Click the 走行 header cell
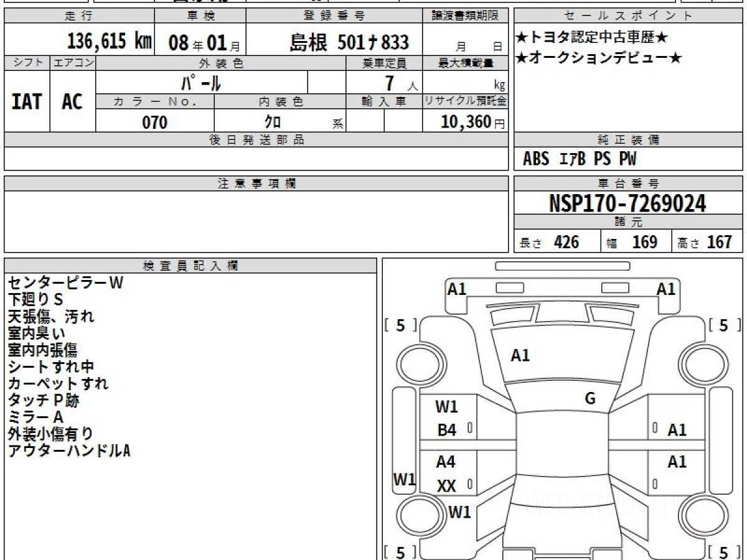This screenshot has width=747, height=560. pyautogui.click(x=79, y=17)
